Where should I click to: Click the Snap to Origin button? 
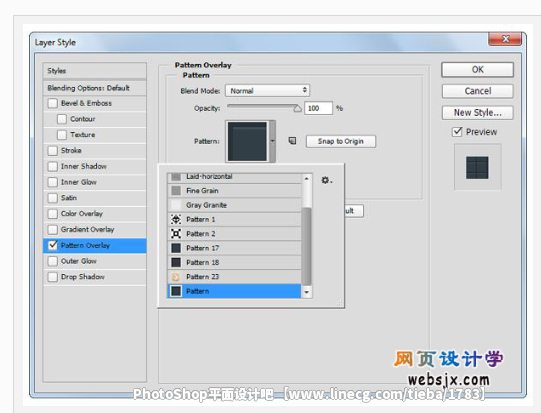(341, 141)
